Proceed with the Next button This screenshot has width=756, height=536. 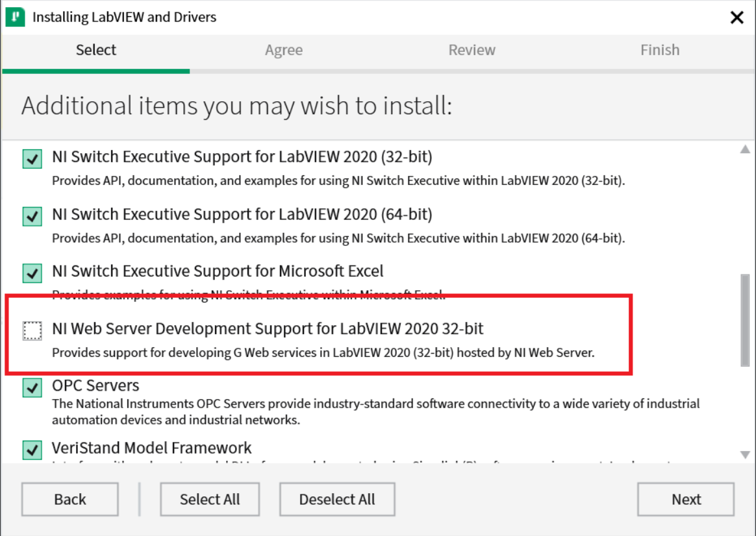click(x=686, y=500)
